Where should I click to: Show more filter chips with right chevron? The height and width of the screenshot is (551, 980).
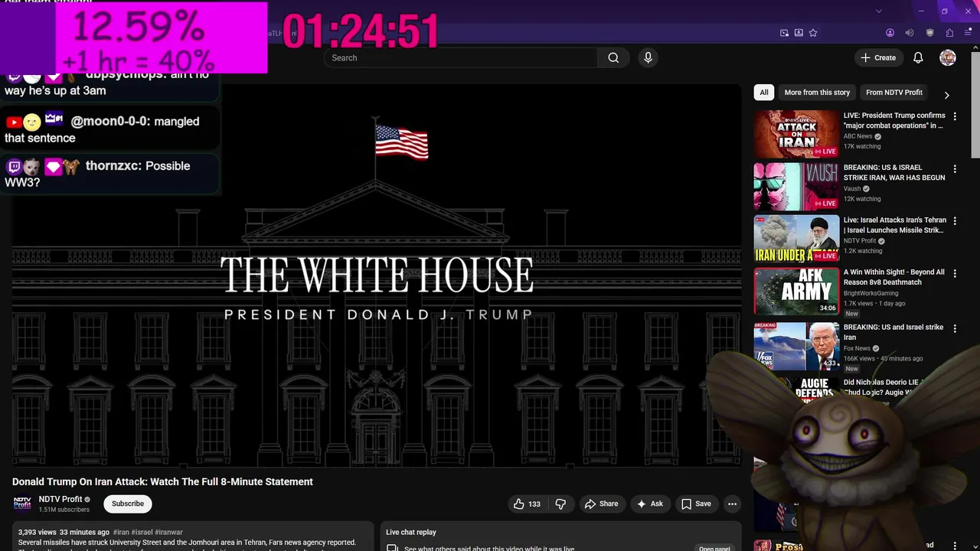(x=946, y=95)
